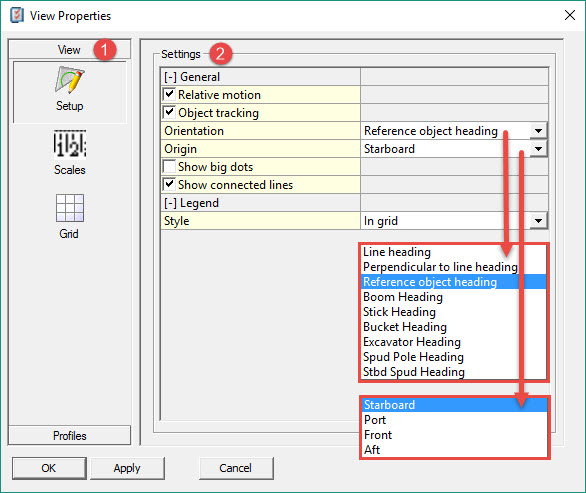Choose Line heading in the list
Viewport: 586px width, 493px height.
(x=453, y=252)
